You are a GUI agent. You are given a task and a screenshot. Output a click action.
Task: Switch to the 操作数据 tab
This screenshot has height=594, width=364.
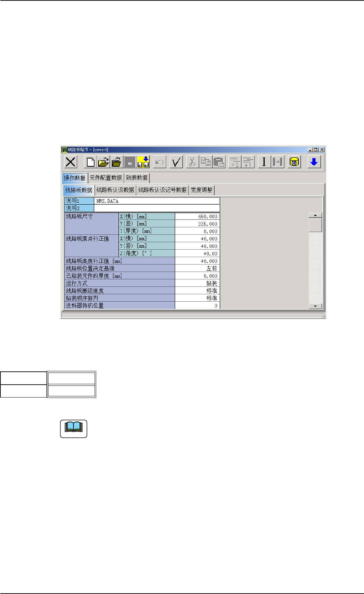point(75,178)
